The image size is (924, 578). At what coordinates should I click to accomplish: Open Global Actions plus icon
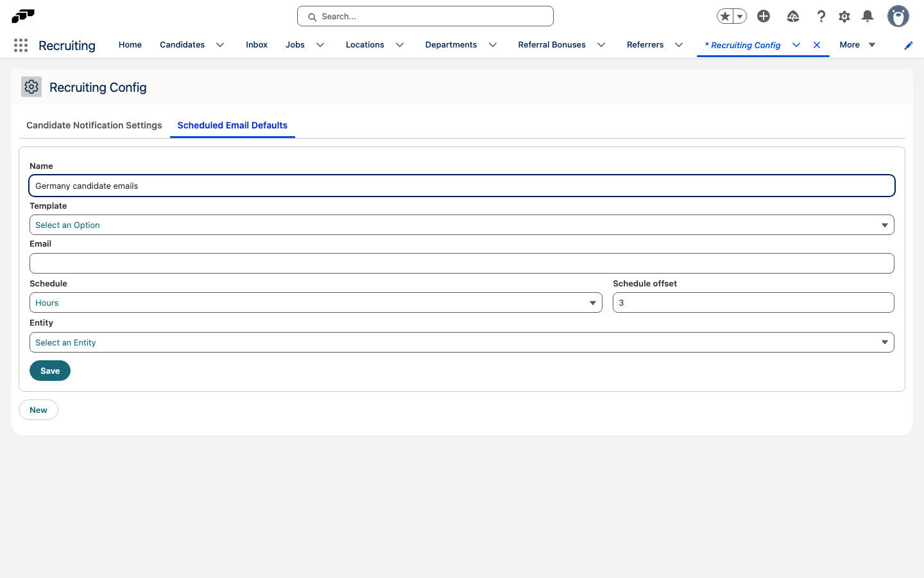point(764,16)
